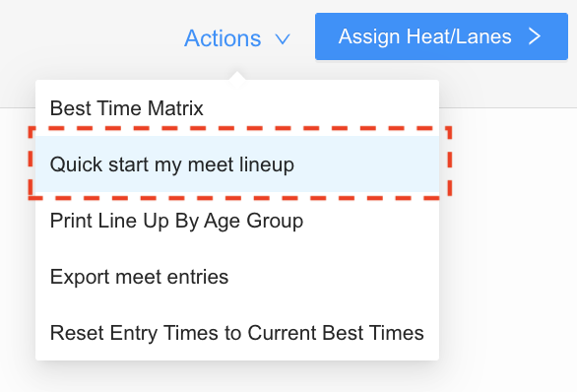
Task: Choose Reset Entry Times to Current Best Times
Action: pos(237,333)
